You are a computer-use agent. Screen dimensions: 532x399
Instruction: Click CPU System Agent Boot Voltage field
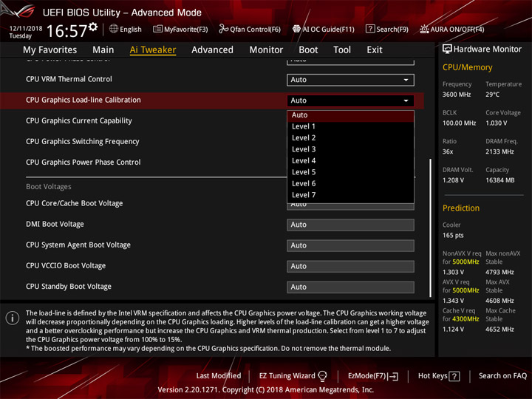pos(350,245)
